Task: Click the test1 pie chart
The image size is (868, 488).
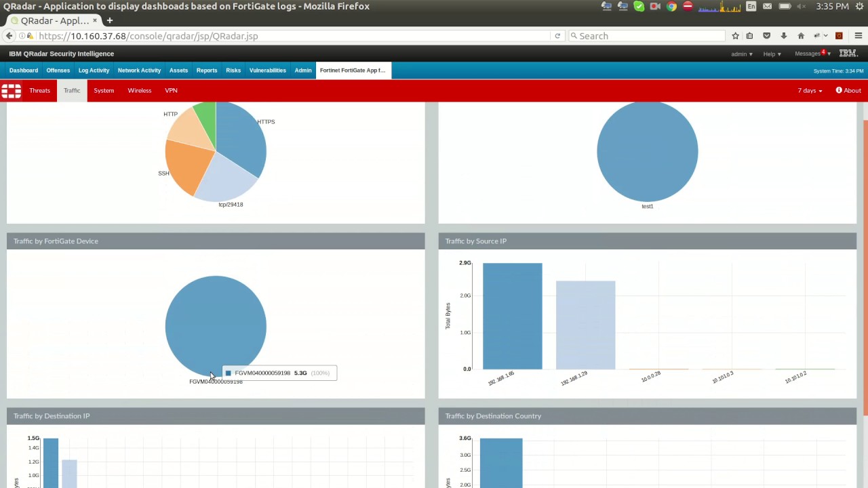Action: (647, 151)
